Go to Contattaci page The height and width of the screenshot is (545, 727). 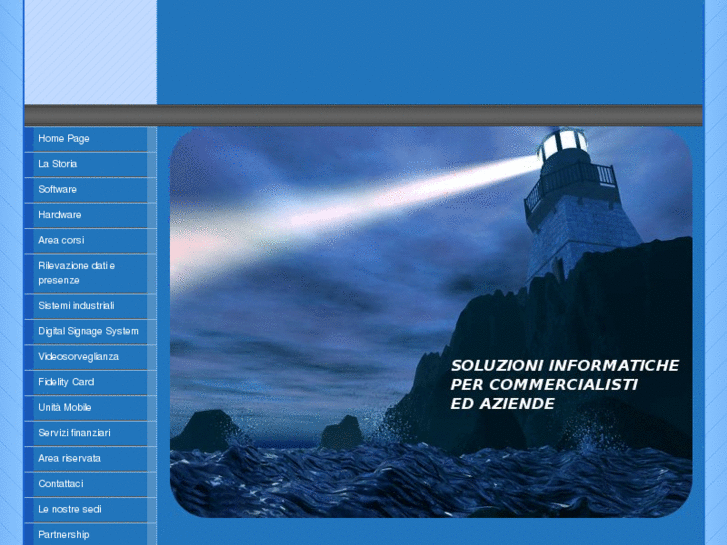pos(90,485)
